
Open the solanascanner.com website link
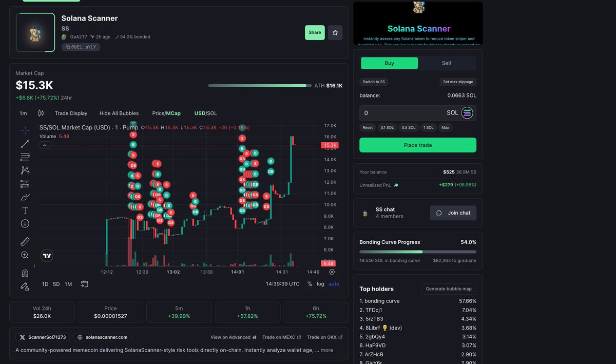(x=102, y=337)
